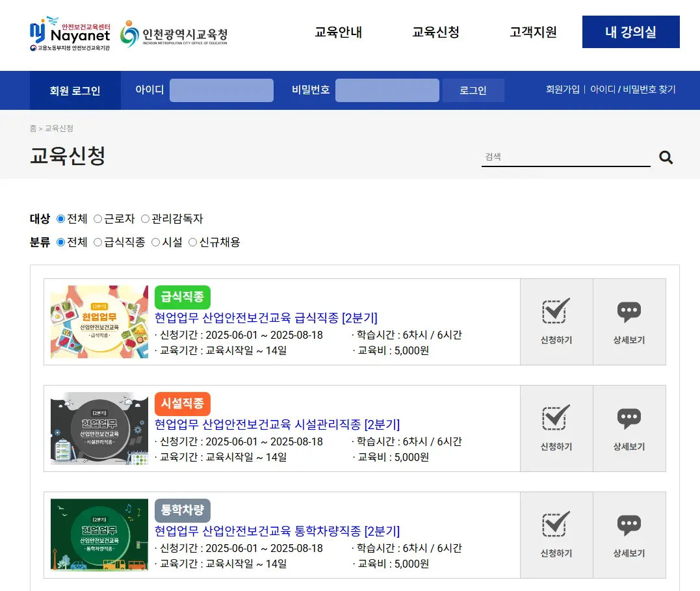Click the search magnifier icon
This screenshot has width=700, height=591.
click(x=666, y=157)
